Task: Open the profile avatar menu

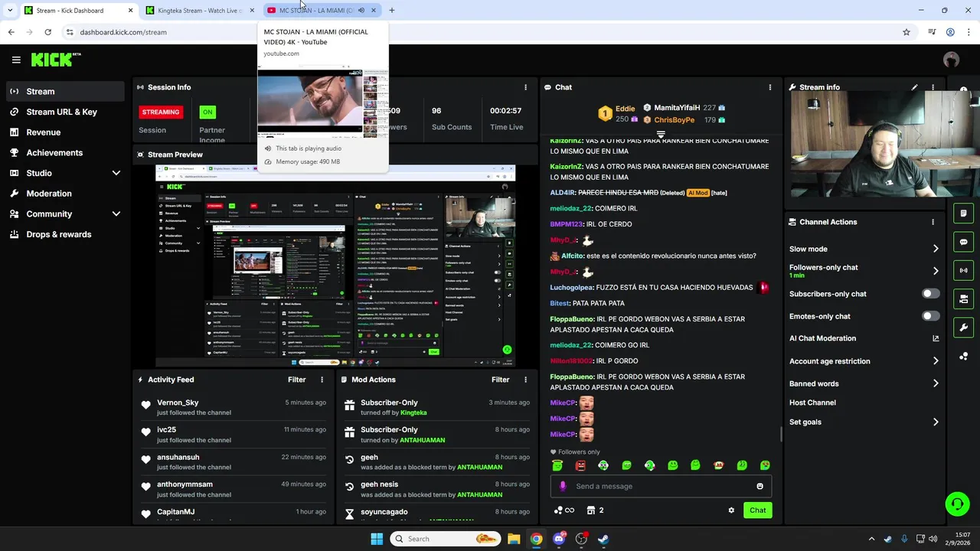Action: click(x=951, y=60)
